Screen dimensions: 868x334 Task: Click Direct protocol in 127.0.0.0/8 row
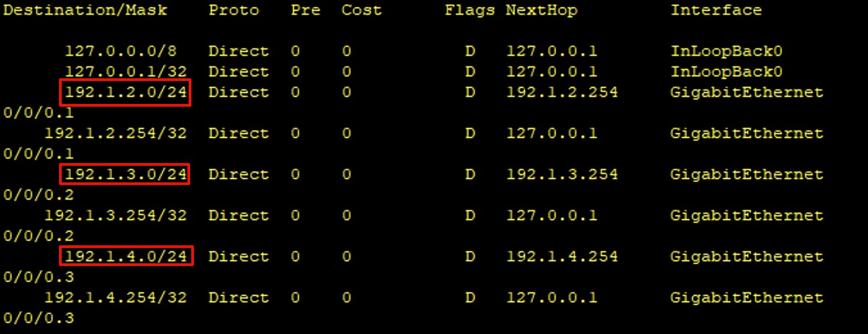239,51
